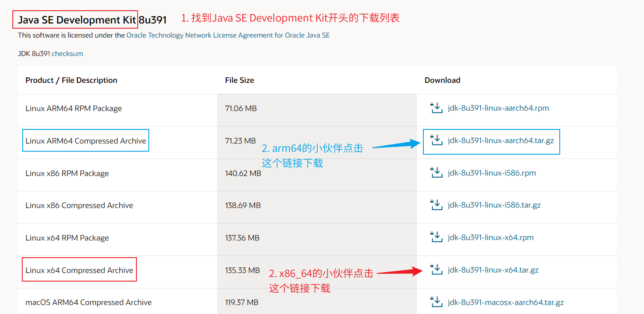Download jdk-8u391-linux-x64.tar.gz file link
Image resolution: width=644 pixels, height=314 pixels.
493,270
